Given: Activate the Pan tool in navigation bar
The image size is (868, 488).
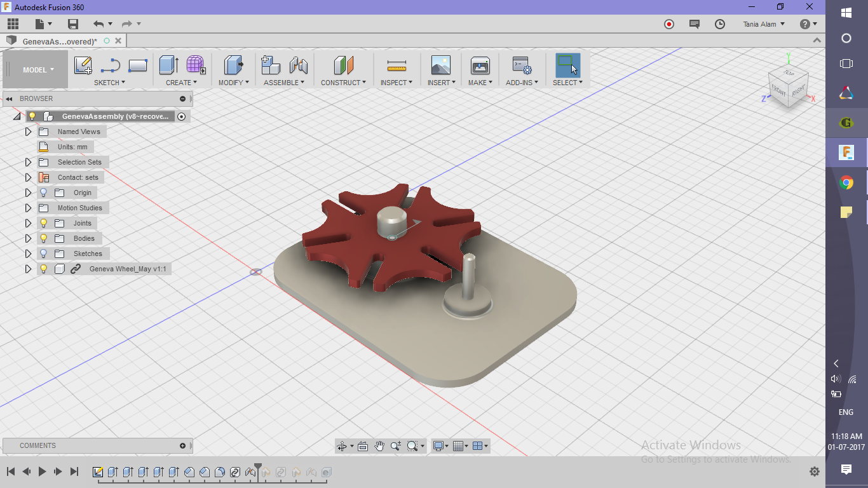Looking at the screenshot, I should pos(379,445).
